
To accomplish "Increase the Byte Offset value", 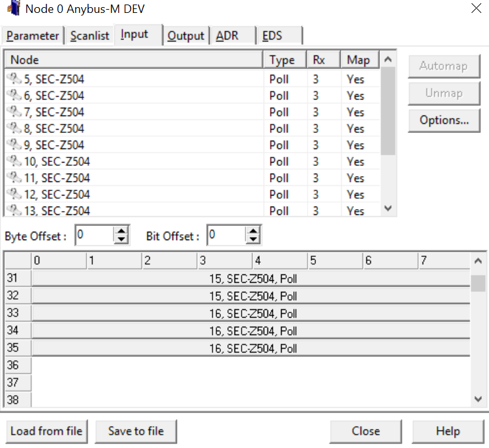I will coord(121,231).
